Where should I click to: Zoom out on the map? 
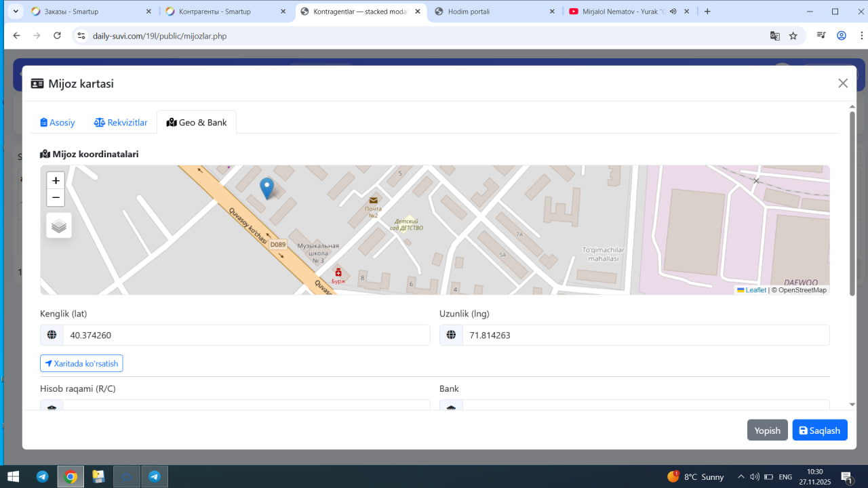pos(56,198)
